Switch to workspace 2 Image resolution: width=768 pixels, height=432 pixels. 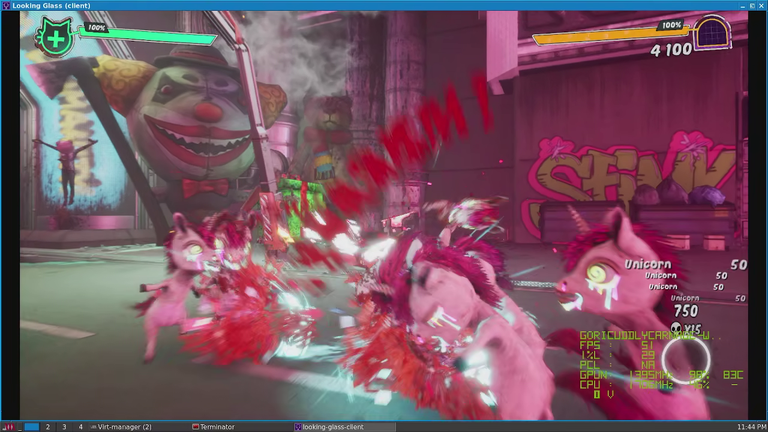click(x=48, y=427)
